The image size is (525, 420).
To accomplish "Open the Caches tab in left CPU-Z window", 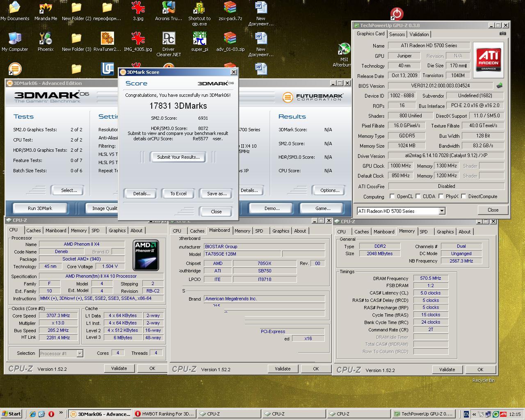I will coord(34,231).
